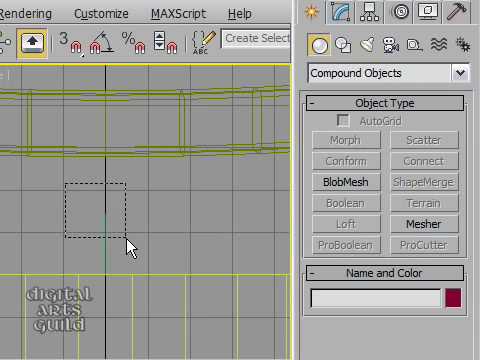Screen dimensions: 480x360
Task: Click the ProCutter button
Action: coord(424,245)
